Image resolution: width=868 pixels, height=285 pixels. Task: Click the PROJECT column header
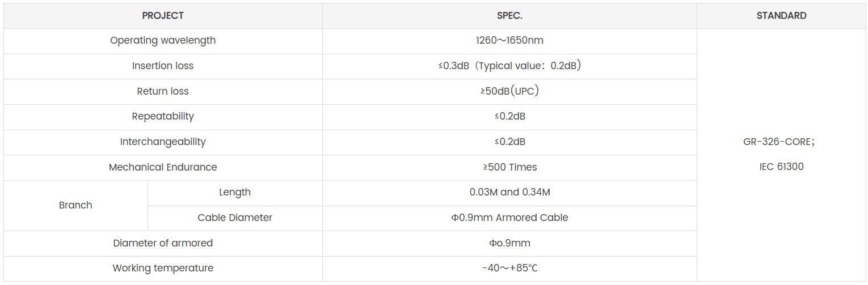[163, 16]
